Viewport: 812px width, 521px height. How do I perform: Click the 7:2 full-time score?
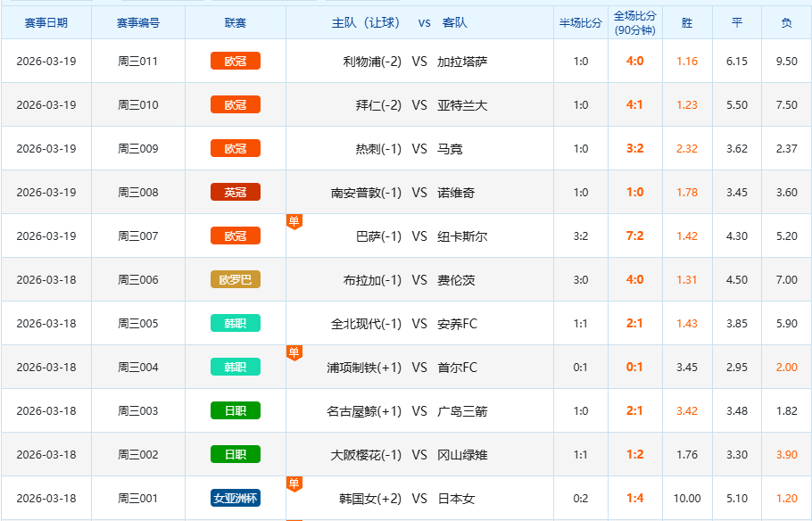(634, 236)
